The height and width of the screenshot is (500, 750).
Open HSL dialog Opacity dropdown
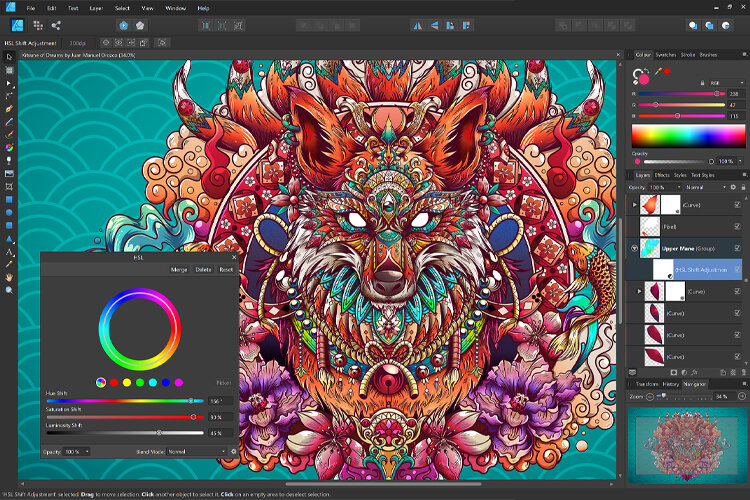(77, 452)
